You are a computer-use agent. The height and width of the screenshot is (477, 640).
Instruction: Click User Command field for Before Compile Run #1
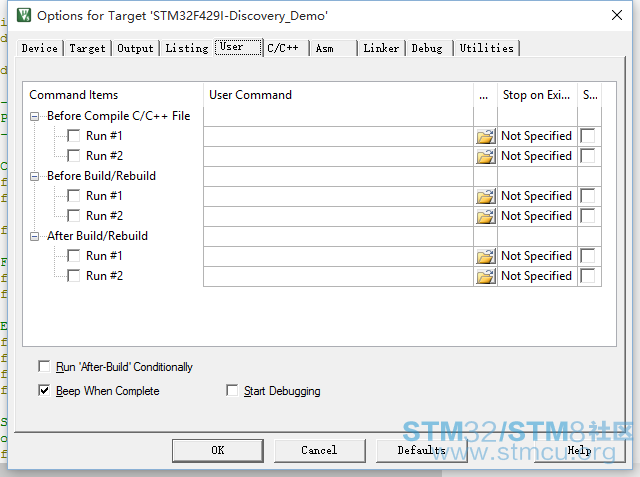pos(338,136)
